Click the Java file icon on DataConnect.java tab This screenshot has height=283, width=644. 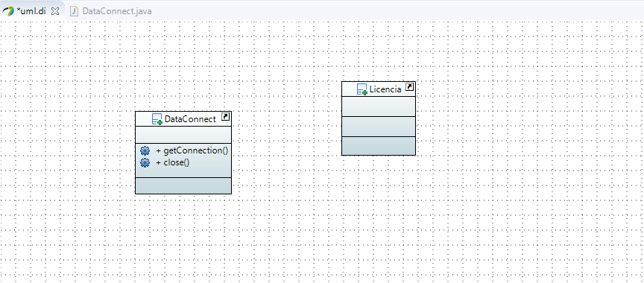75,11
